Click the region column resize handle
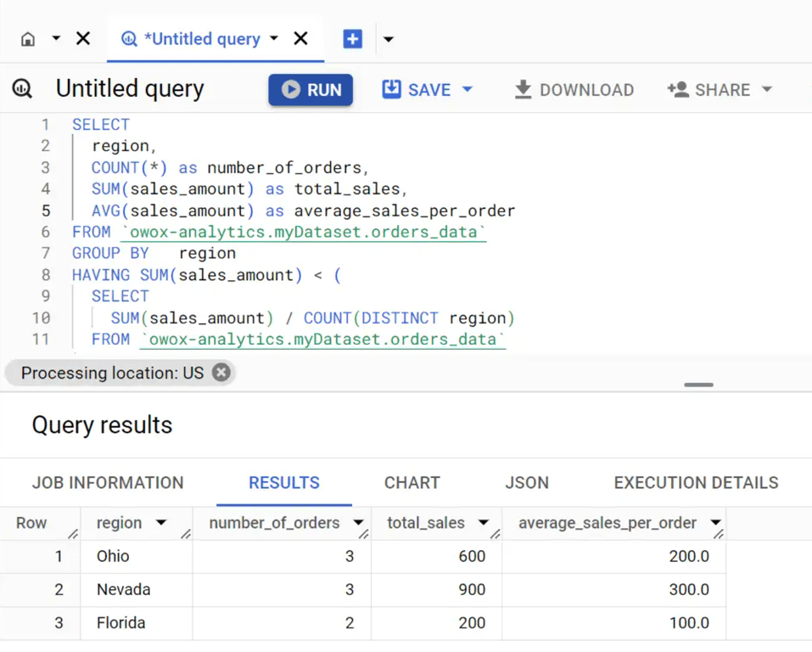This screenshot has height=652, width=812. [x=185, y=534]
